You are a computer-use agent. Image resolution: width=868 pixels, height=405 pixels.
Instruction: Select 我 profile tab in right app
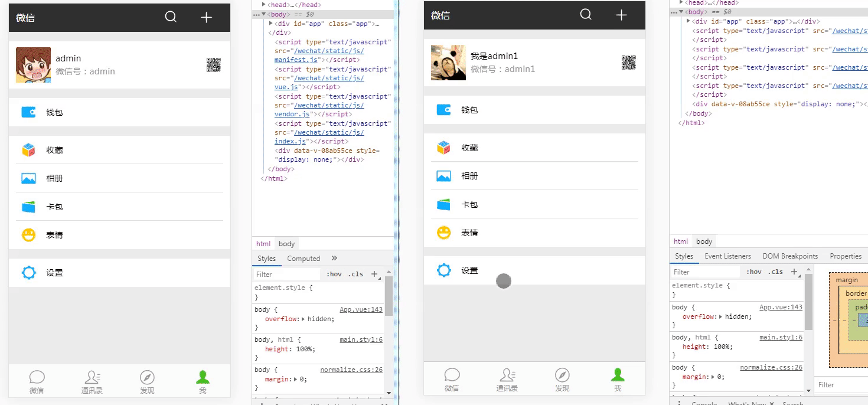[618, 380]
